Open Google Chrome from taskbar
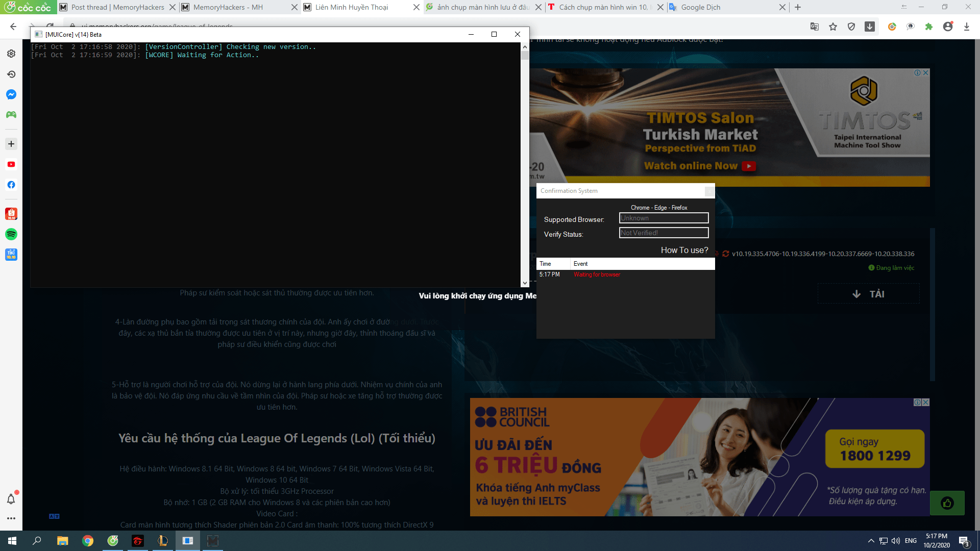 [x=88, y=541]
